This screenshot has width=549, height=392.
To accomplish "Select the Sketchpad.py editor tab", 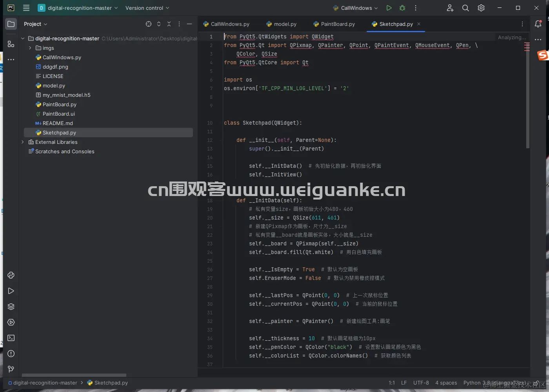I will click(x=396, y=24).
